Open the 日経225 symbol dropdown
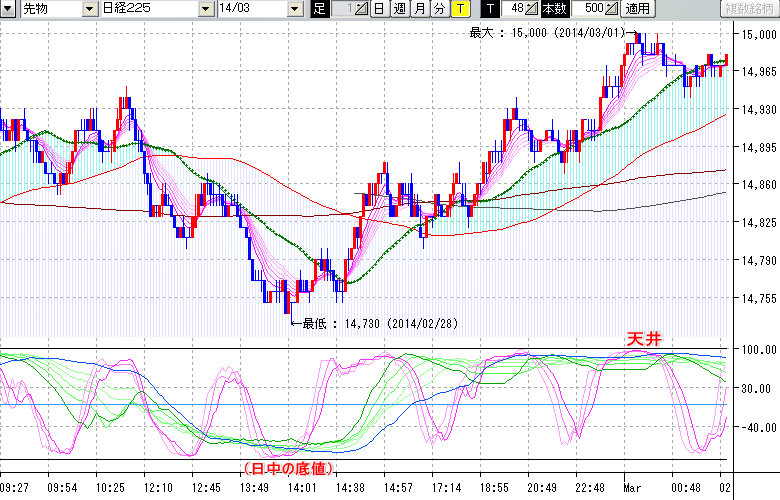 (207, 9)
